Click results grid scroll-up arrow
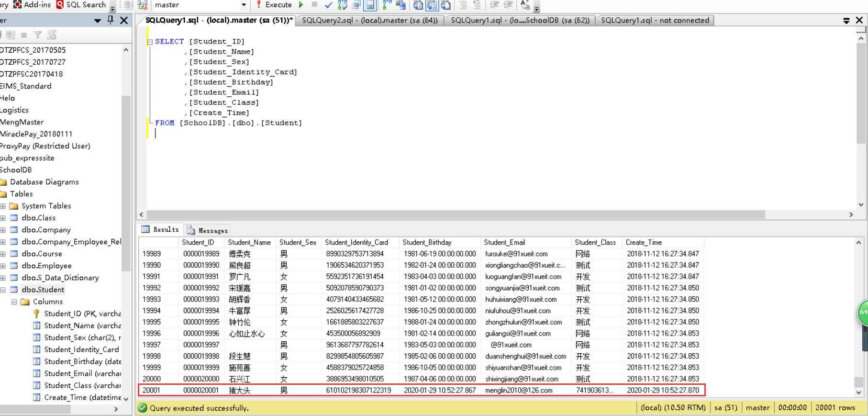Viewport: 868px width, 416px height. [858, 243]
